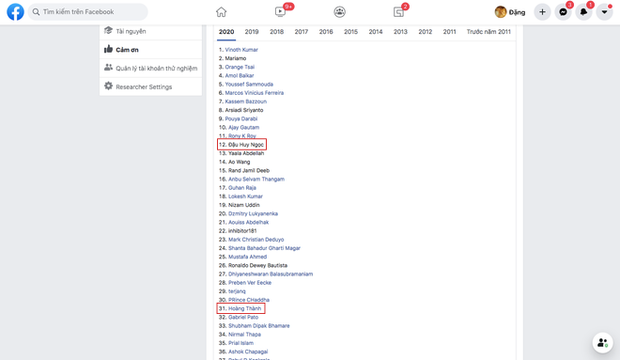Open Nirmal Thapa link

[244, 335]
